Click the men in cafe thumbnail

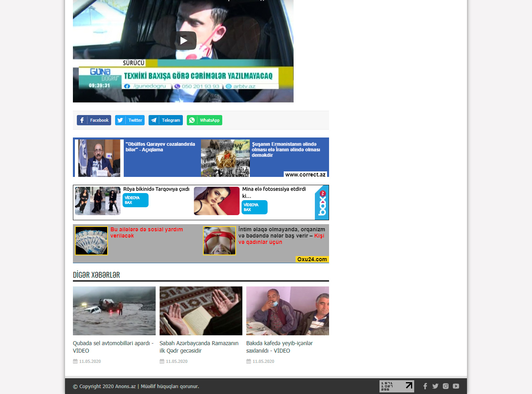click(288, 311)
